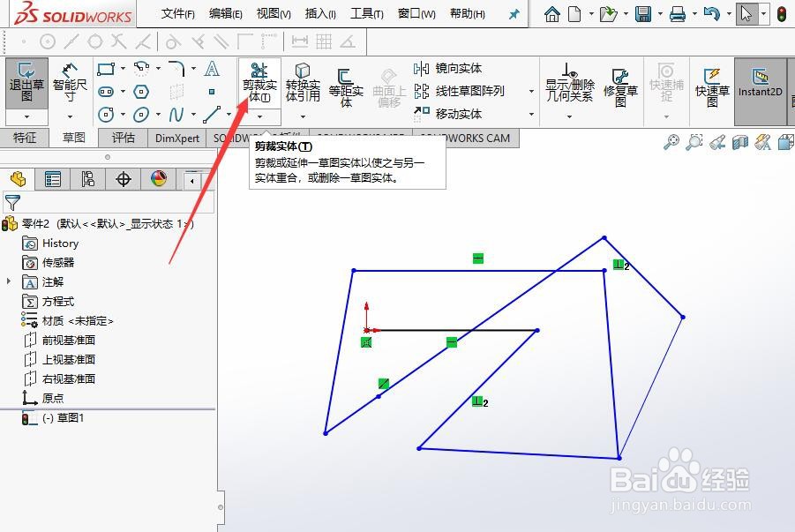The height and width of the screenshot is (532, 795).
Task: Open the PropertyManager tab
Action: pyautogui.click(x=53, y=179)
